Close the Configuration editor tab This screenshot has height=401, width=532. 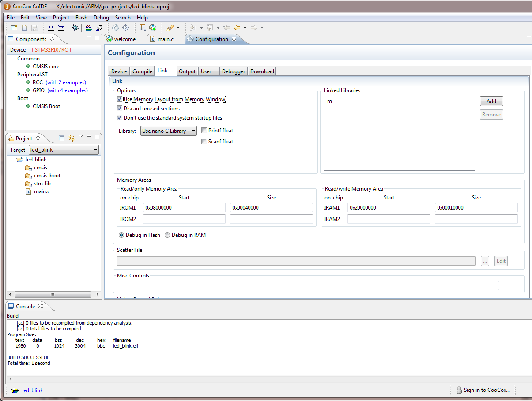tap(234, 39)
